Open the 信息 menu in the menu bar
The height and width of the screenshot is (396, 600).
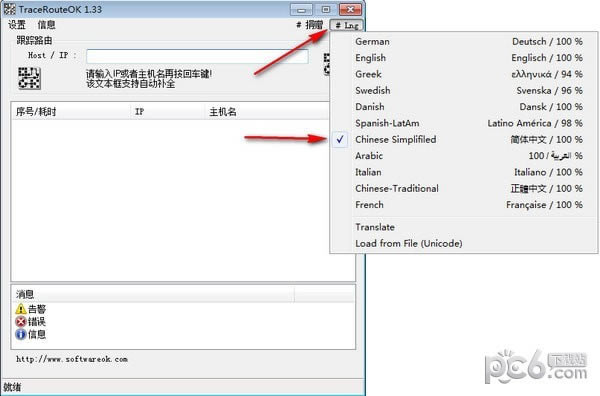coord(46,25)
